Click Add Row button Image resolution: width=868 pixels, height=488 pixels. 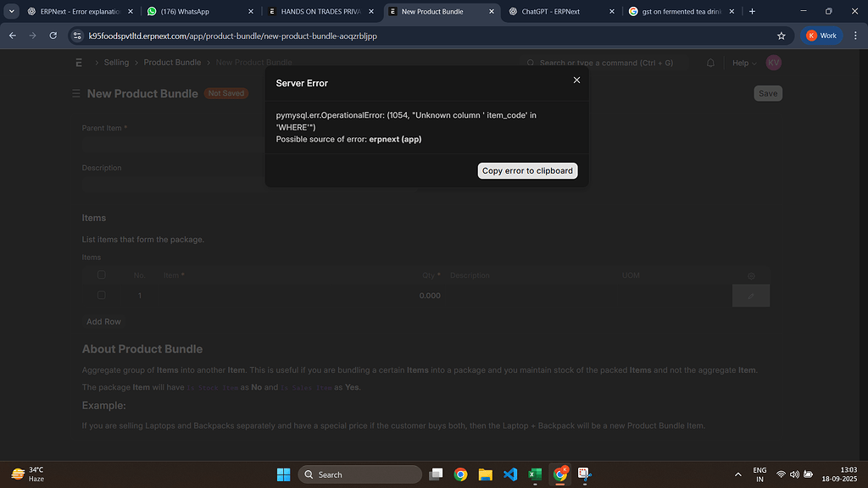pyautogui.click(x=103, y=321)
